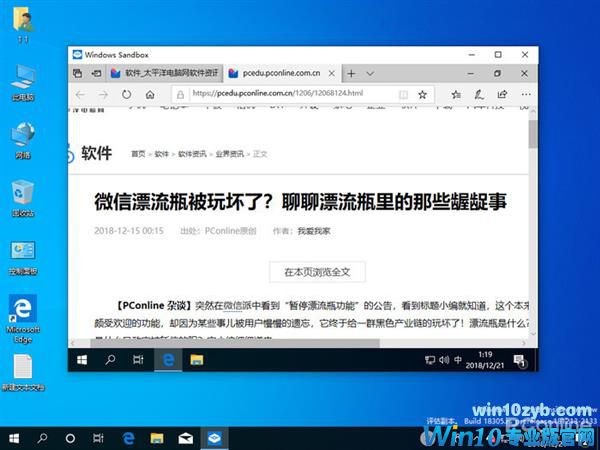Click the page vertical scrollbar thumb
Viewport: 600px width, 450px height.
[x=533, y=133]
